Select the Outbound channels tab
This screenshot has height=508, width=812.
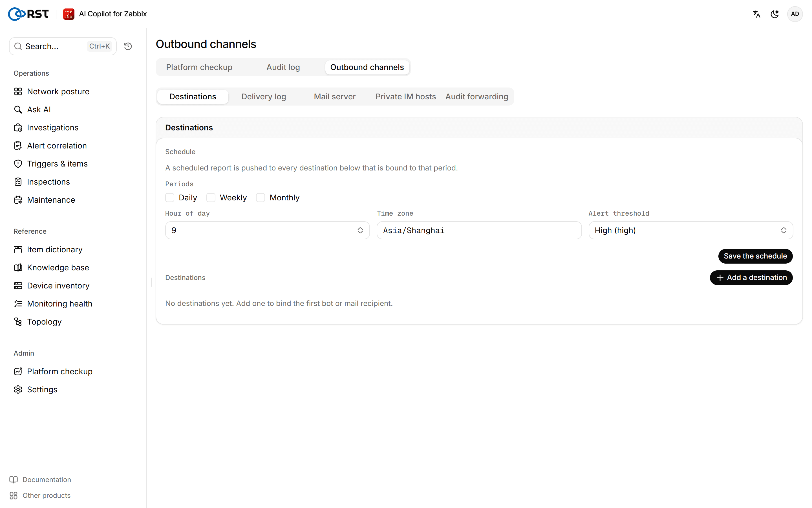point(367,67)
